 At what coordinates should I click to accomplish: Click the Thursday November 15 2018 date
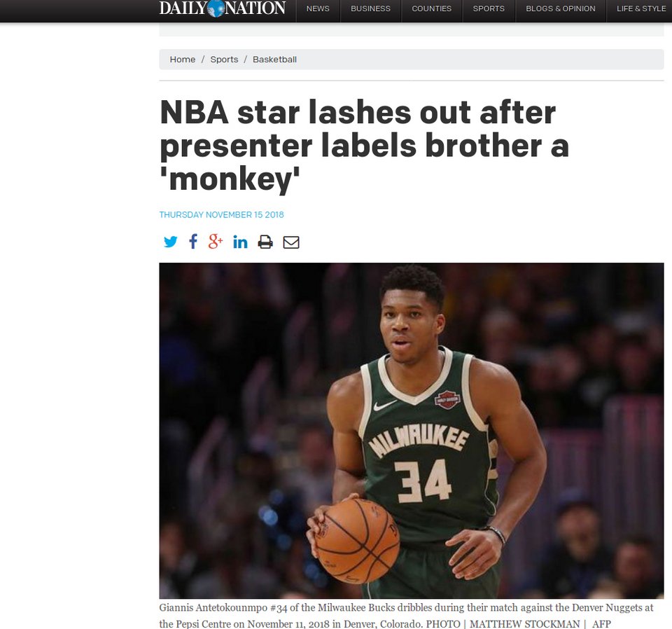[x=222, y=215]
